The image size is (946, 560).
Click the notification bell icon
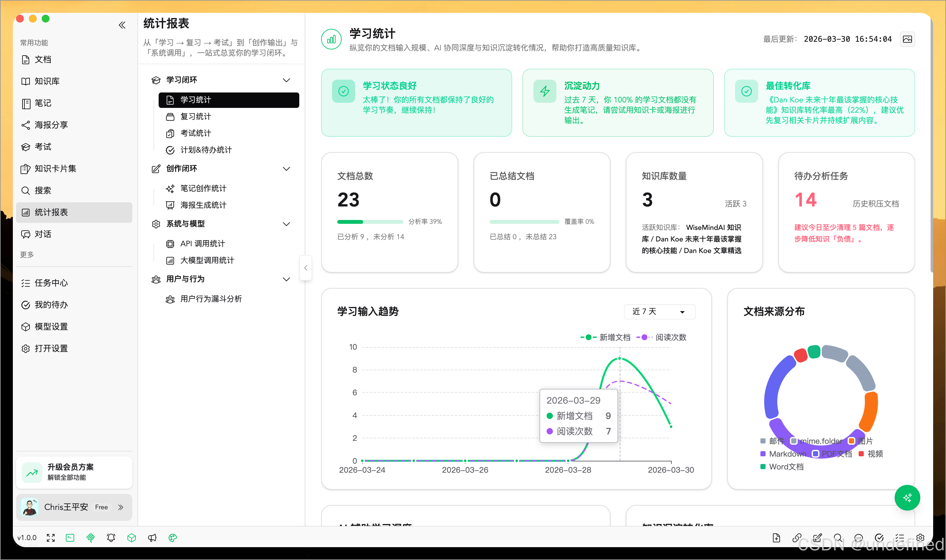pos(111,538)
